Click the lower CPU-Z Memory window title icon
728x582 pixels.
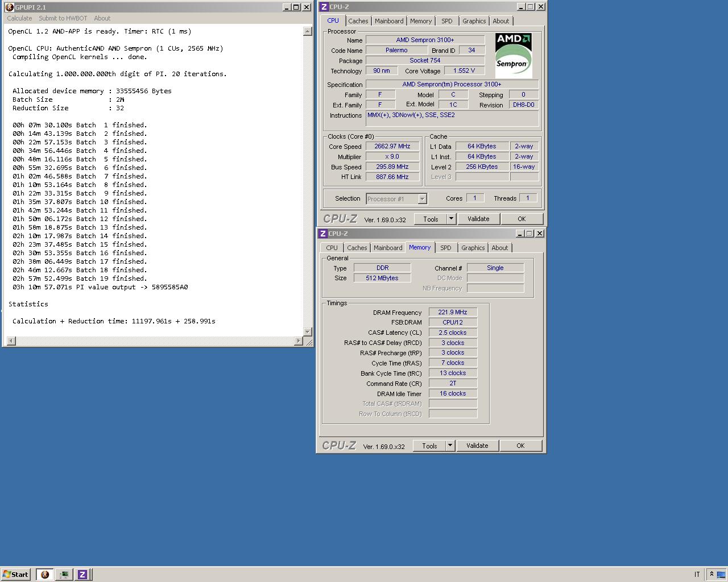click(x=323, y=234)
